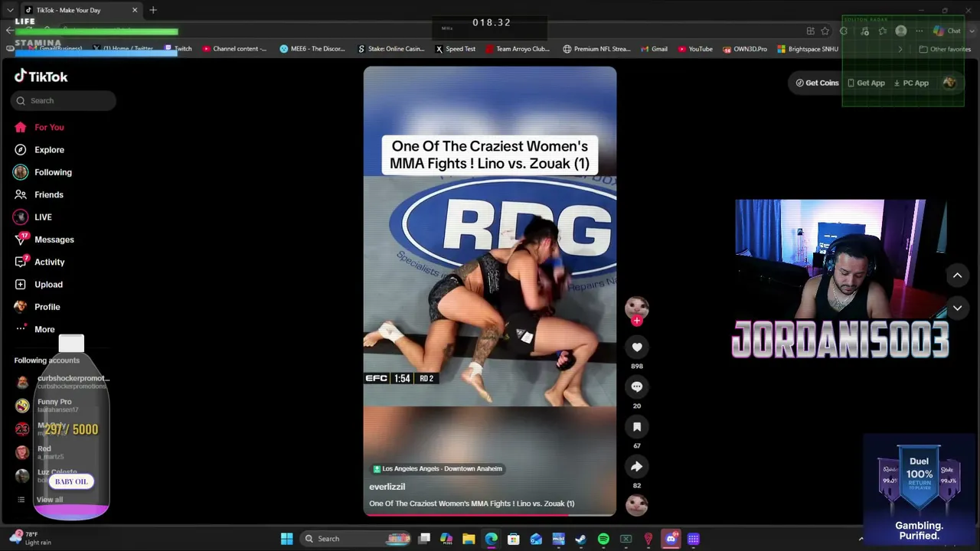Image resolution: width=980 pixels, height=551 pixels.
Task: Follow the creator with the plus badge
Action: [636, 321]
